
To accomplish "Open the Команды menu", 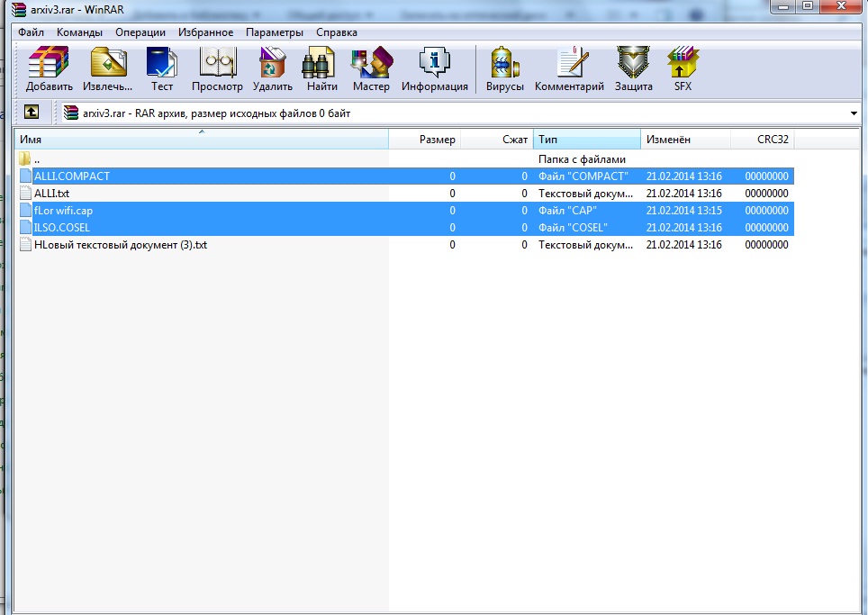I will point(80,32).
